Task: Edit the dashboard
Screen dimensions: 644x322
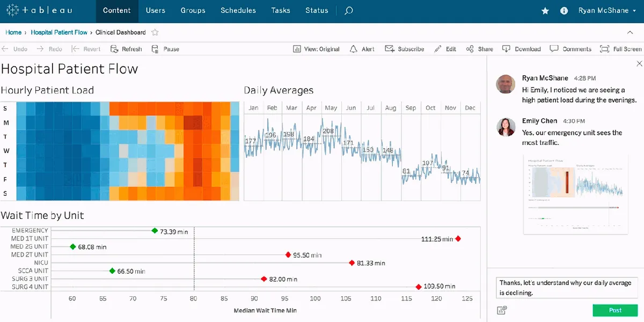Action: [x=445, y=49]
